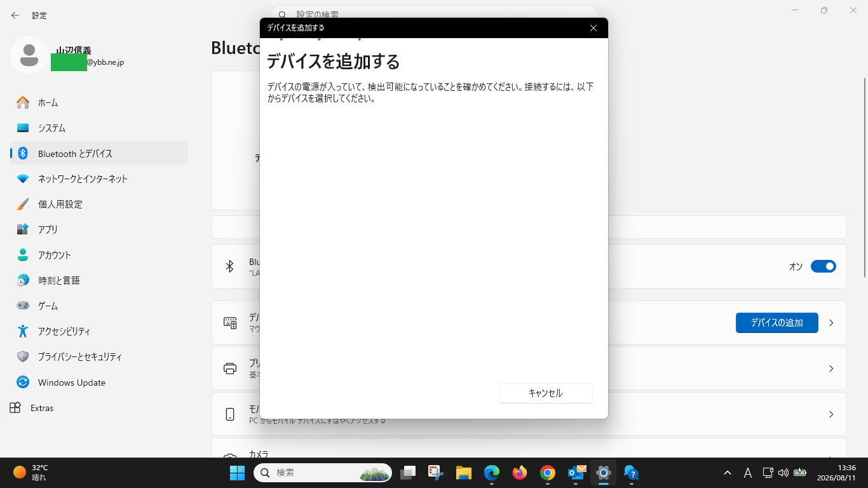This screenshot has height=488, width=868.
Task: Launch Firefox from the taskbar
Action: 520,473
